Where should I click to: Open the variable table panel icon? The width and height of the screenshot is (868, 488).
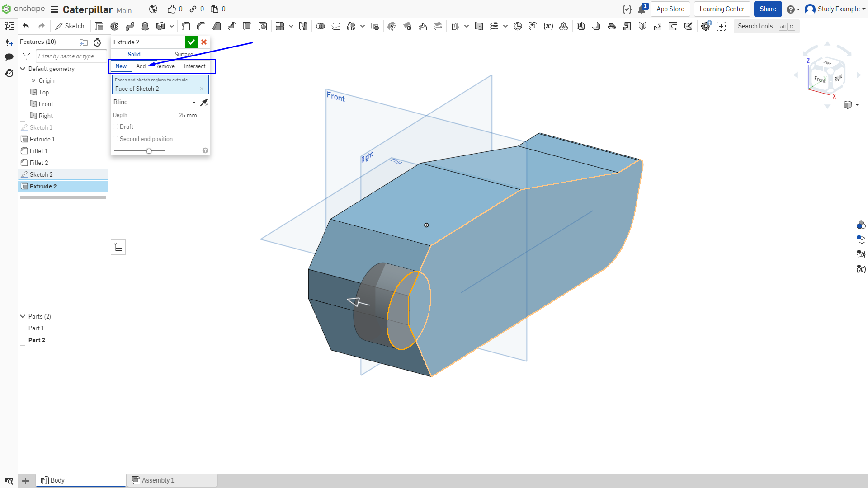[861, 269]
